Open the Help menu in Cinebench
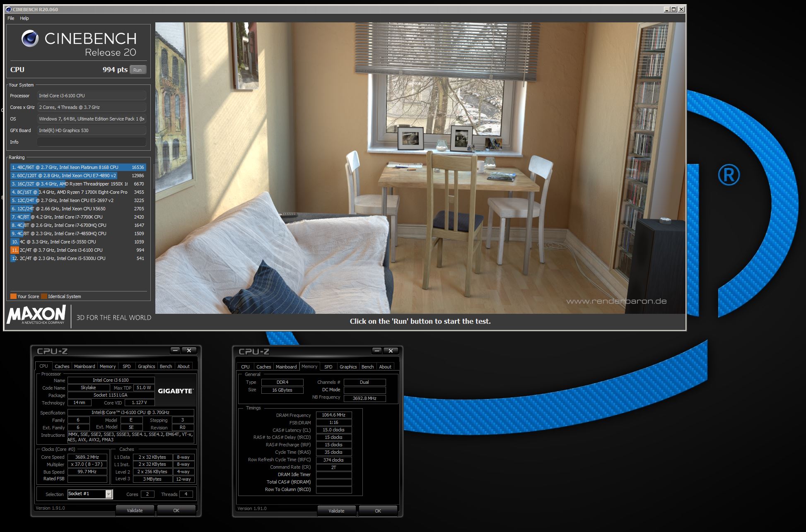The height and width of the screenshot is (532, 806). point(24,18)
